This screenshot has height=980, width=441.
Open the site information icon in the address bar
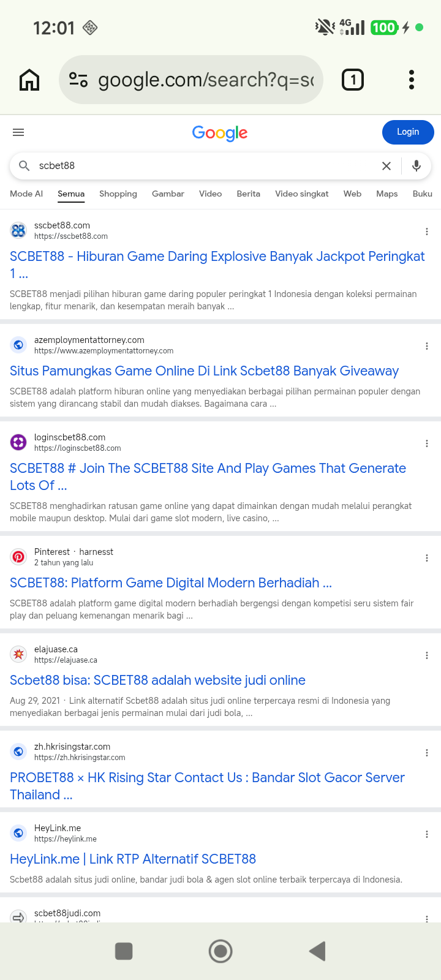(78, 80)
